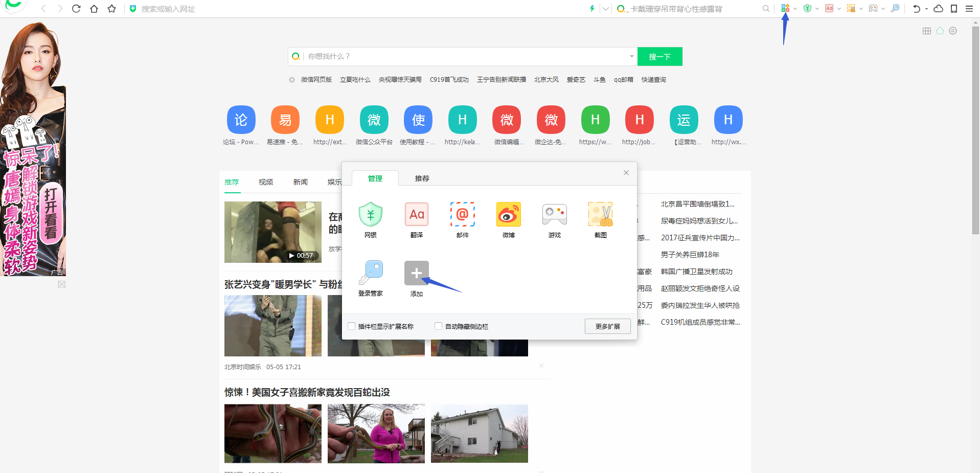Go to the browser home page
The width and height of the screenshot is (980, 473).
[94, 9]
